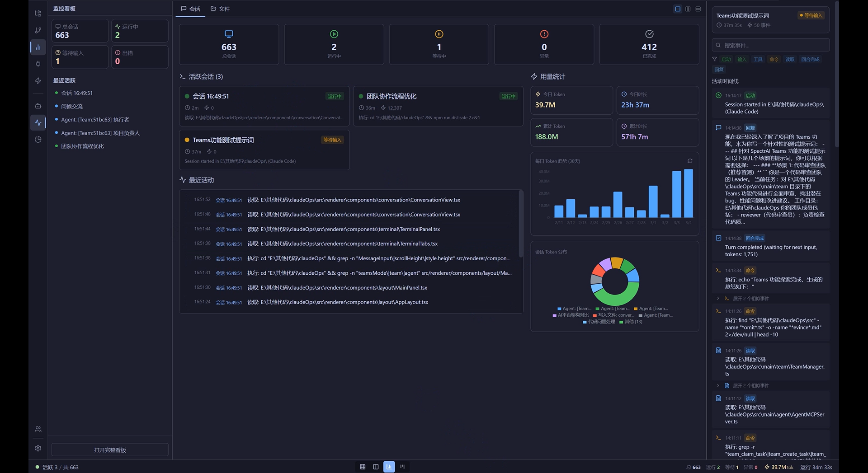
Task: Select the kanban layout icon in bottom bar
Action: click(x=402, y=467)
